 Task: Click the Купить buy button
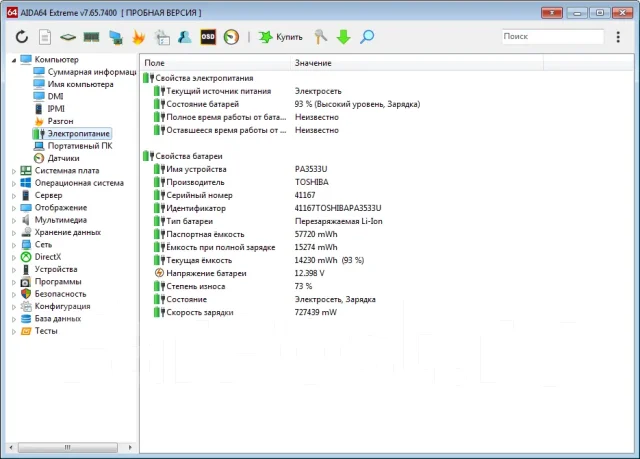pos(280,37)
